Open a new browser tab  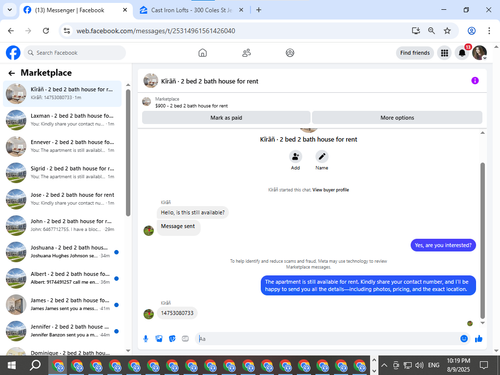(x=259, y=10)
